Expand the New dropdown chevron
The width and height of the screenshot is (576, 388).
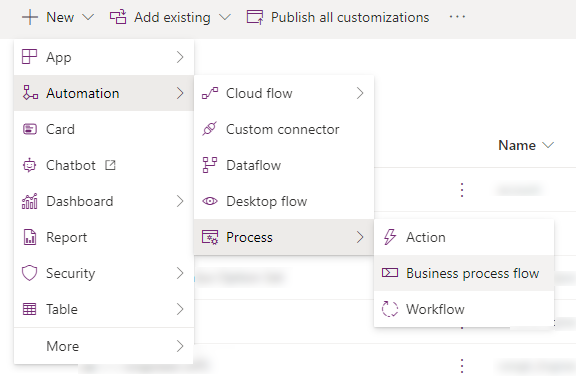click(88, 17)
